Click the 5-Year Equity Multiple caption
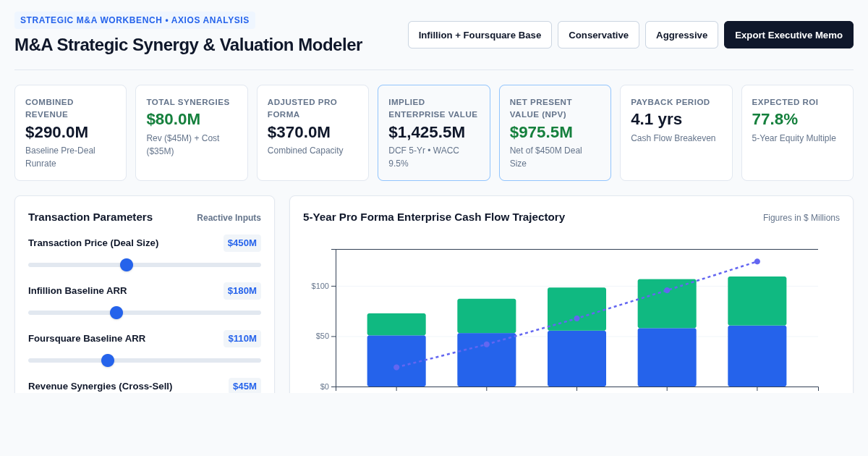The width and height of the screenshot is (868, 456). 794,138
